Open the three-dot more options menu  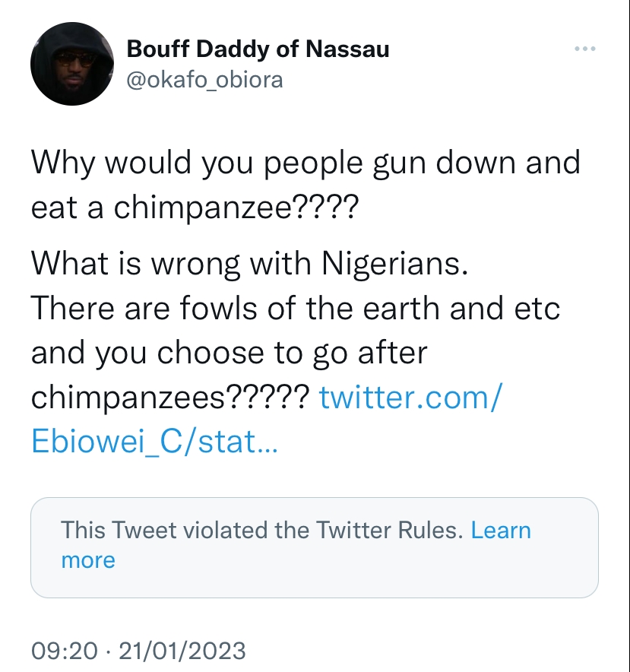(585, 49)
